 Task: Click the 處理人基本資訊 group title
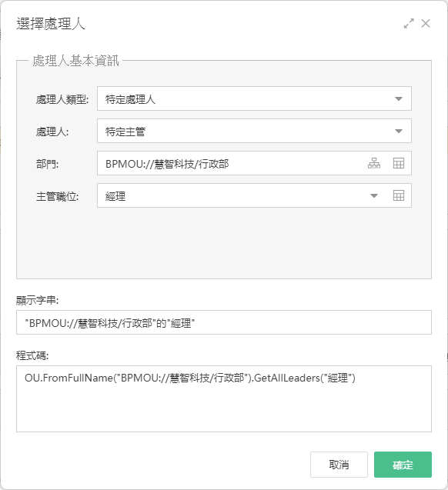[x=75, y=61]
